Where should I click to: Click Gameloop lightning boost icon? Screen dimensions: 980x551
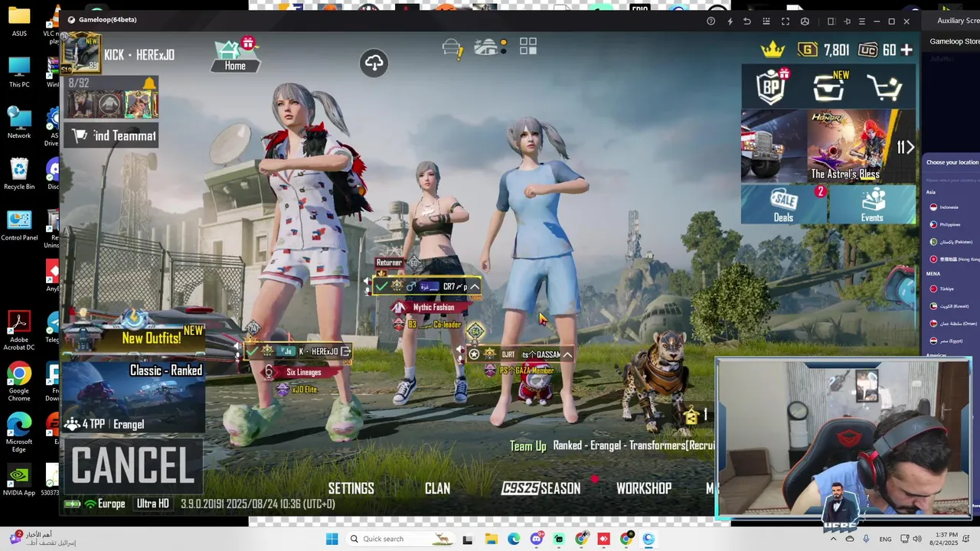730,21
